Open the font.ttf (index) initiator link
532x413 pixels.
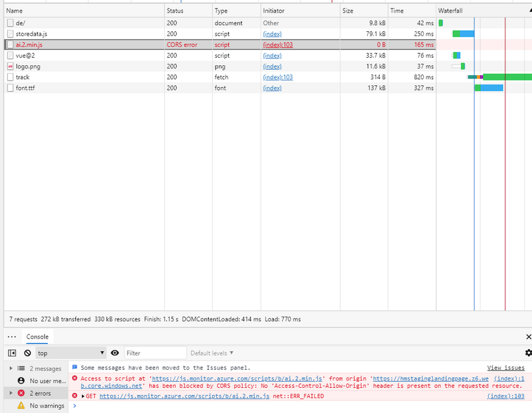(x=272, y=88)
